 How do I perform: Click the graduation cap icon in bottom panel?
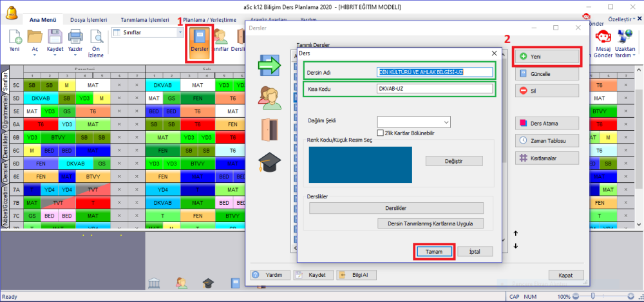(x=208, y=283)
